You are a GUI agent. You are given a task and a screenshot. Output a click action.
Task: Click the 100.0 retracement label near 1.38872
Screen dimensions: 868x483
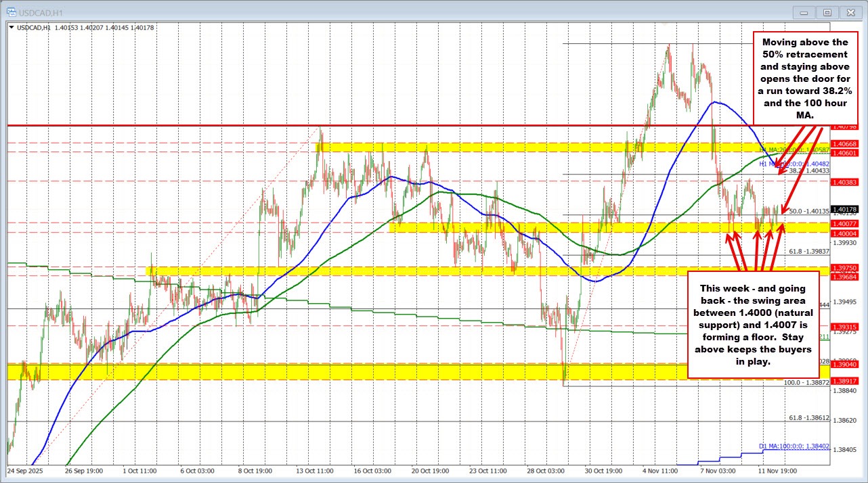pos(807,383)
